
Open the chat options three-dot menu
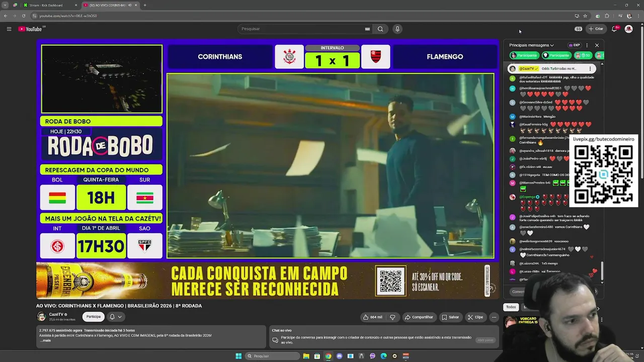587,45
